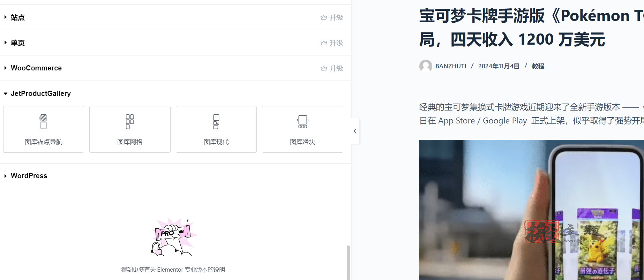This screenshot has height=280, width=644.
Task: Collapse the JetProductGallery category
Action: point(175,93)
